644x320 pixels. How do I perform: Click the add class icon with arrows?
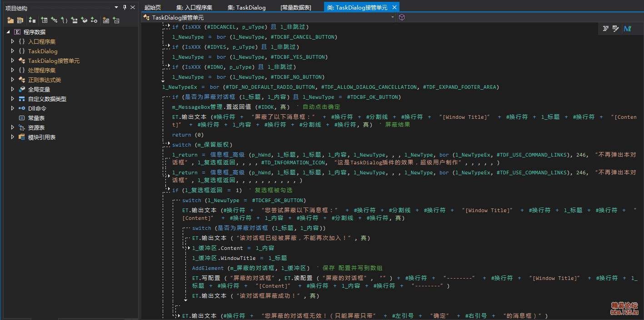tap(54, 20)
